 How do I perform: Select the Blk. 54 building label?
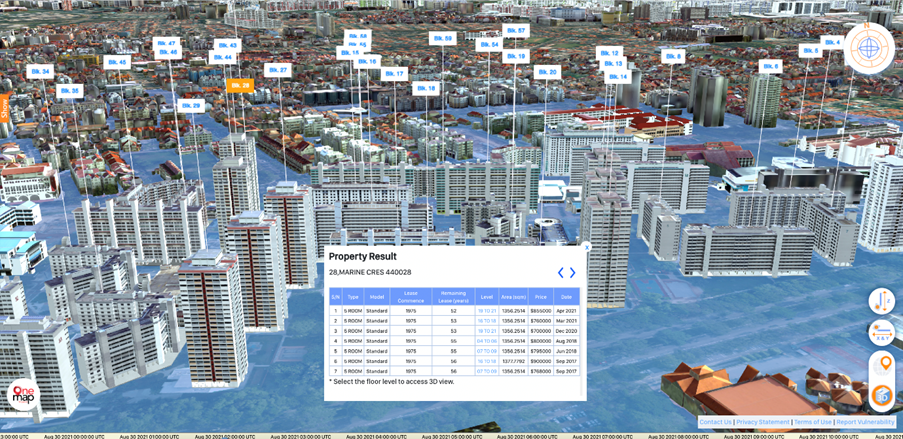(489, 45)
